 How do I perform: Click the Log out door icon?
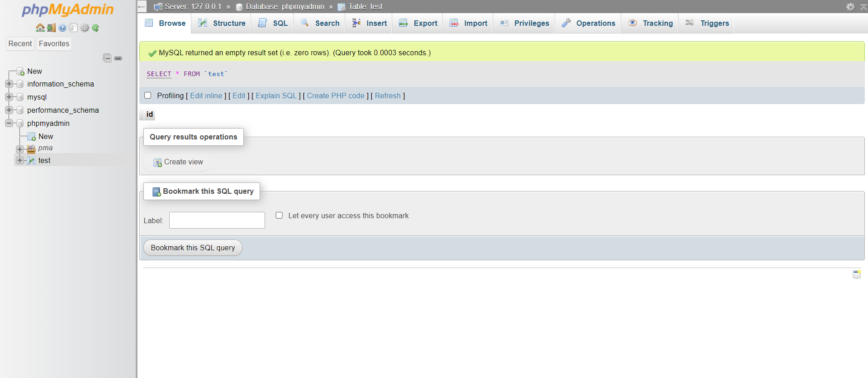tap(52, 28)
